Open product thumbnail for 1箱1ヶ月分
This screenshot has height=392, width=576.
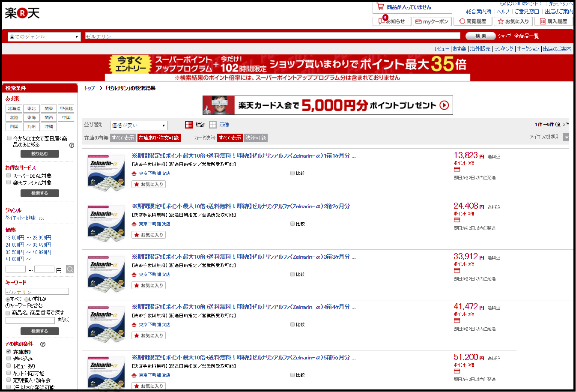pos(106,173)
